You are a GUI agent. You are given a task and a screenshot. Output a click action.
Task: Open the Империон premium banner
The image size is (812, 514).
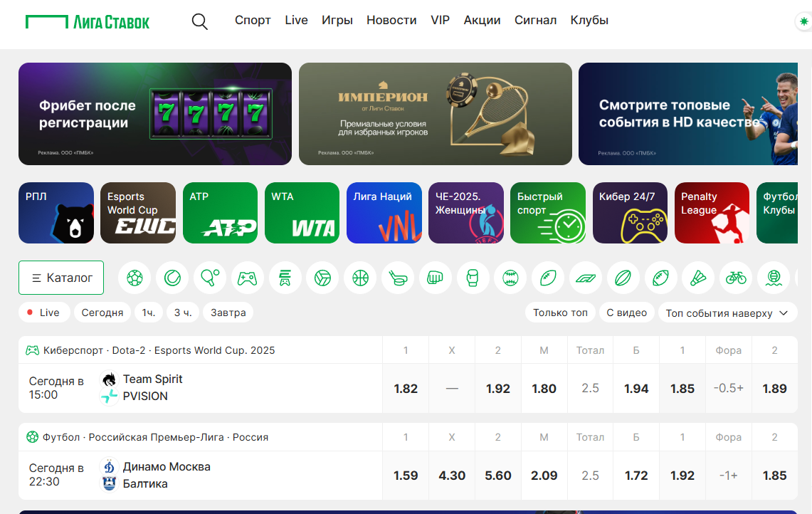[436, 114]
